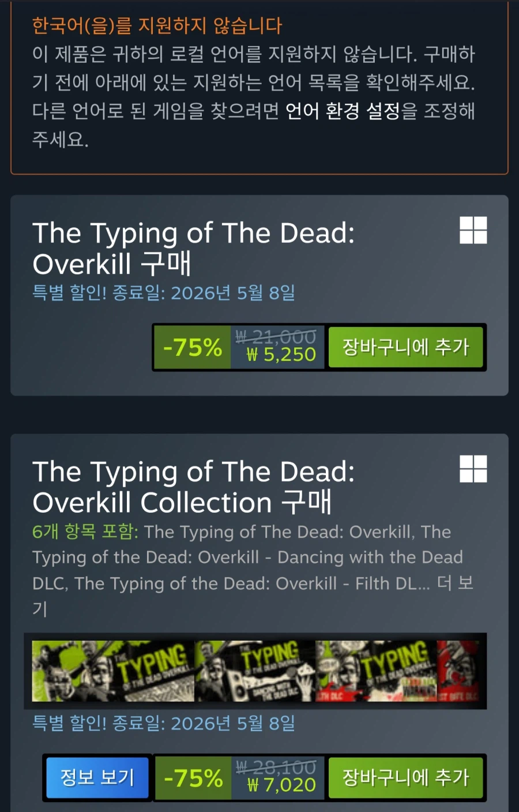This screenshot has width=519, height=812.
Task: Click the ₩ 5,250 discounted price
Action: click(281, 354)
